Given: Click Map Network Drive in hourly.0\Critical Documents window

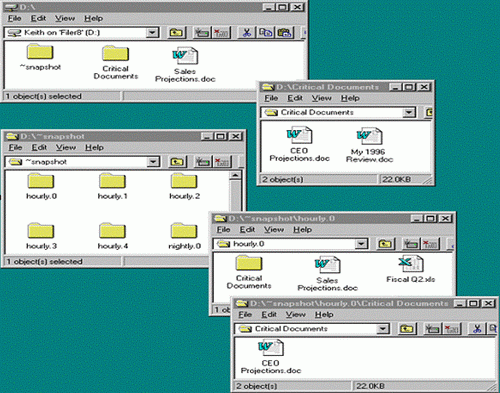Looking at the screenshot, I should click(x=433, y=329).
